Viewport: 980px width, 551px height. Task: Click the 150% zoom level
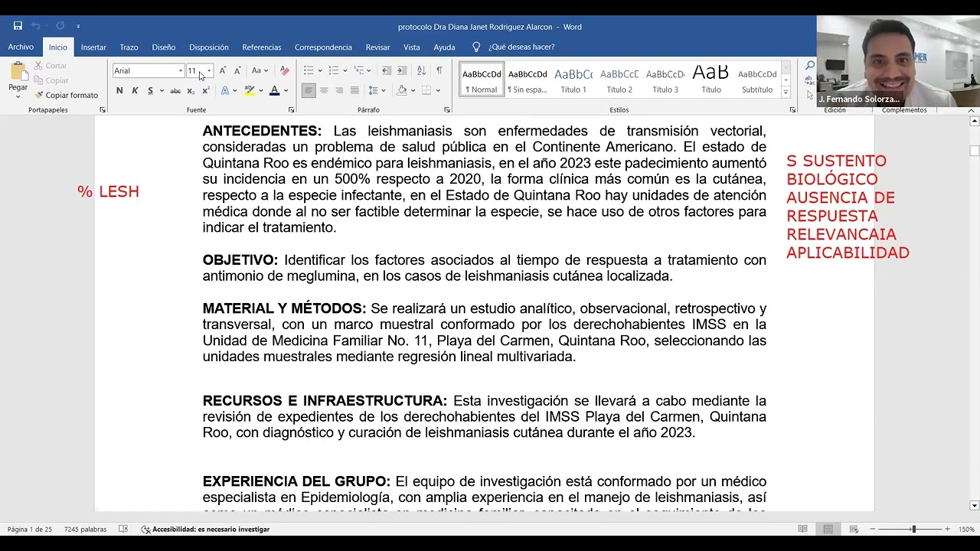coord(966,529)
